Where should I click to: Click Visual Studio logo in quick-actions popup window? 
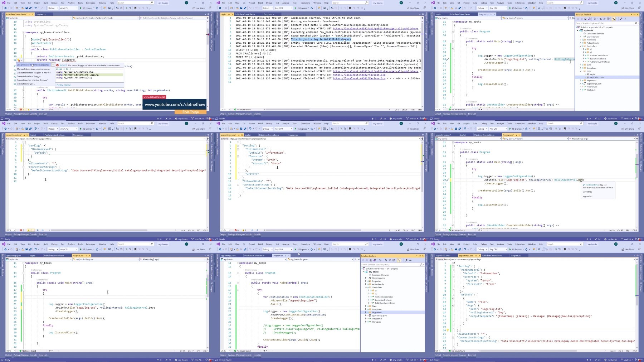tap(4, 3)
